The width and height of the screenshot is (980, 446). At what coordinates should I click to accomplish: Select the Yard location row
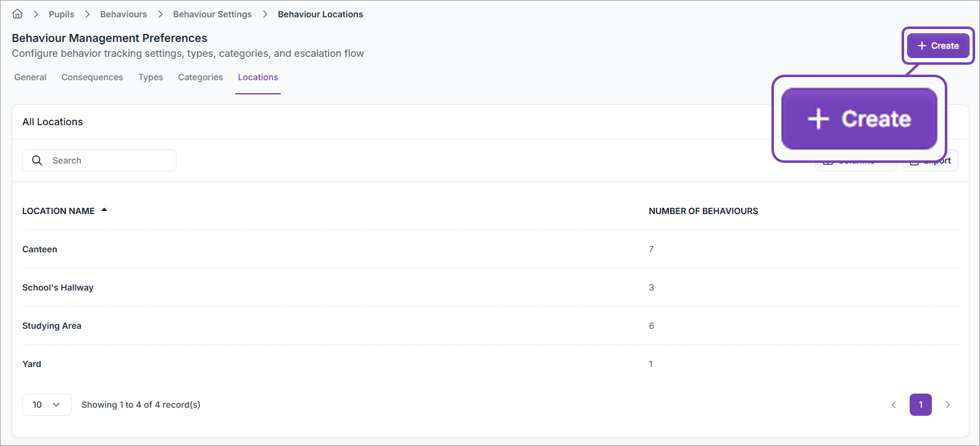[32, 364]
